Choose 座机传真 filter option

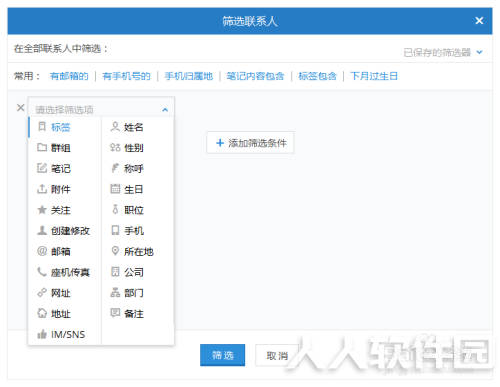pos(65,272)
